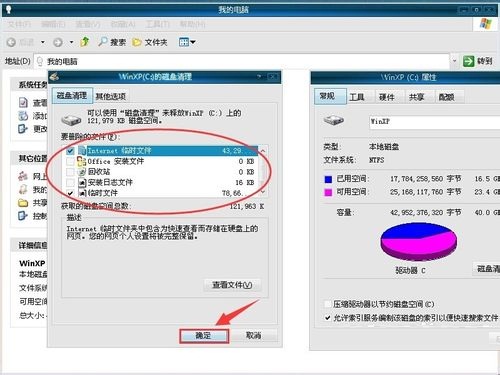The height and width of the screenshot is (375, 500).
Task: Open the 查看(V) menu
Action: [88, 24]
